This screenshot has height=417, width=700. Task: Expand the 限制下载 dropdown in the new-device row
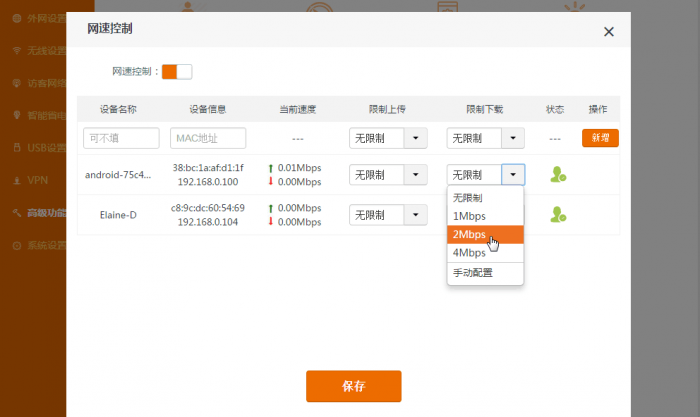(512, 138)
